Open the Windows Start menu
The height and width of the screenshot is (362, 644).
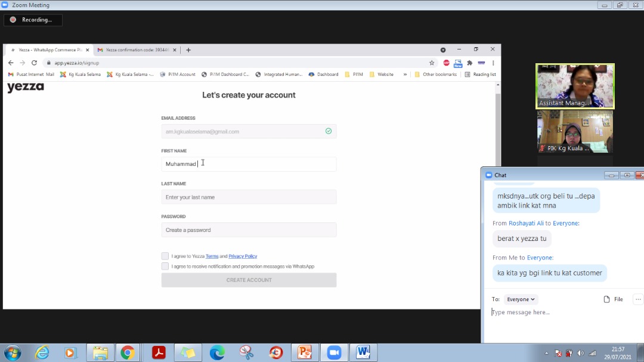tap(13, 352)
